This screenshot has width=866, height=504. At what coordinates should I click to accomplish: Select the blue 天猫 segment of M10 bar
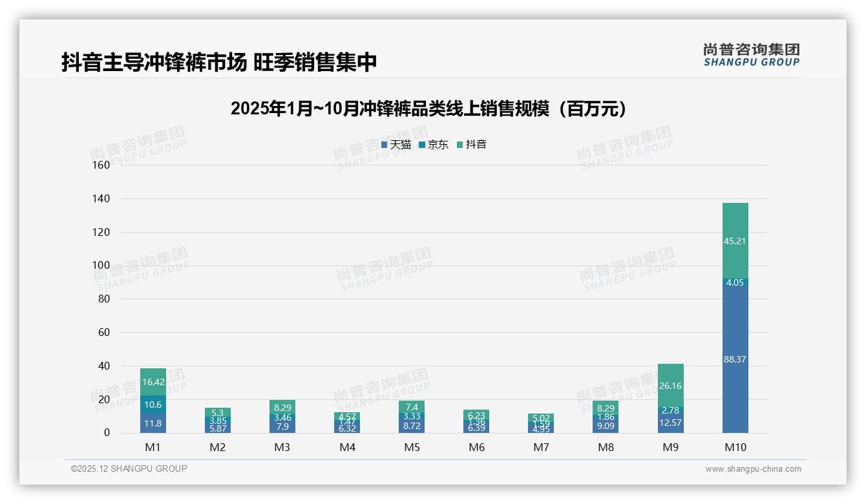[735, 358]
